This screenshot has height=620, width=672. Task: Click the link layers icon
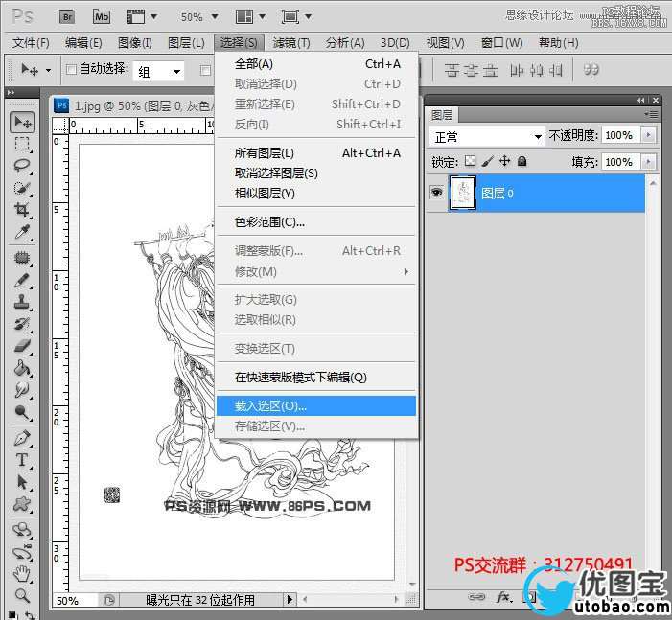pos(476,597)
